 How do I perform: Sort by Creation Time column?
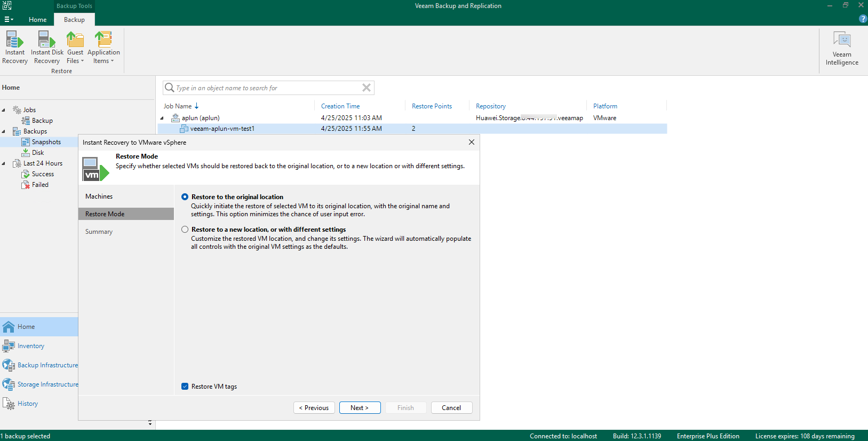[340, 106]
